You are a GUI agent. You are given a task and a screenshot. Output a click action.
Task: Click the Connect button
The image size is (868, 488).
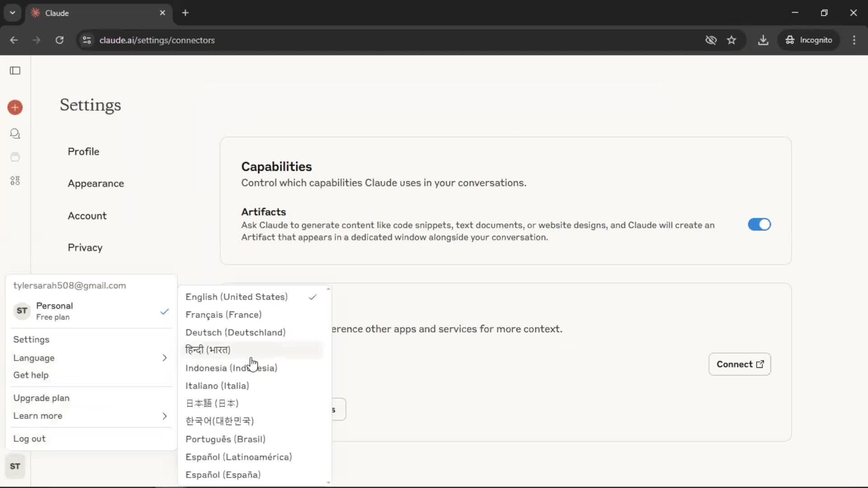[740, 364]
